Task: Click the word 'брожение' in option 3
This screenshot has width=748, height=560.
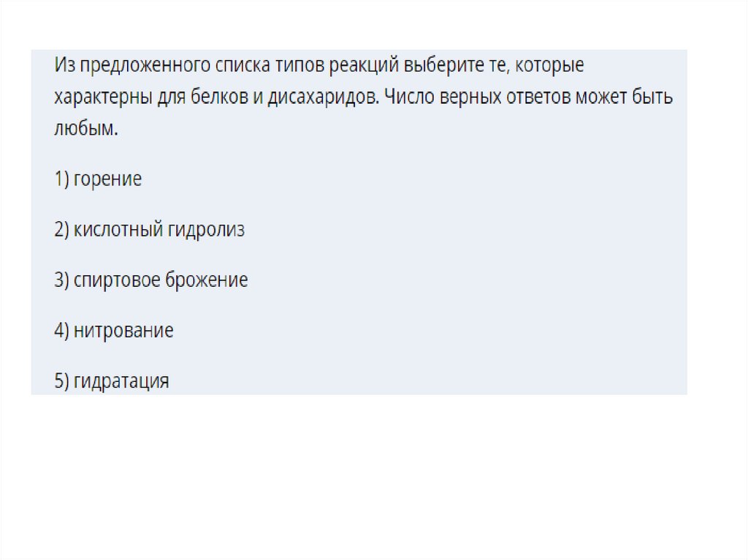Action: pyautogui.click(x=211, y=280)
